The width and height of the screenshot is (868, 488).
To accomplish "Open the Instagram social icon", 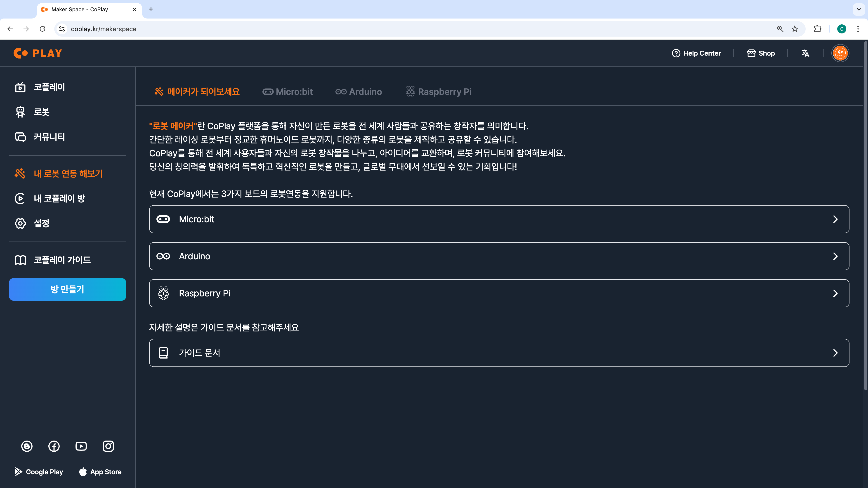I will point(108,446).
